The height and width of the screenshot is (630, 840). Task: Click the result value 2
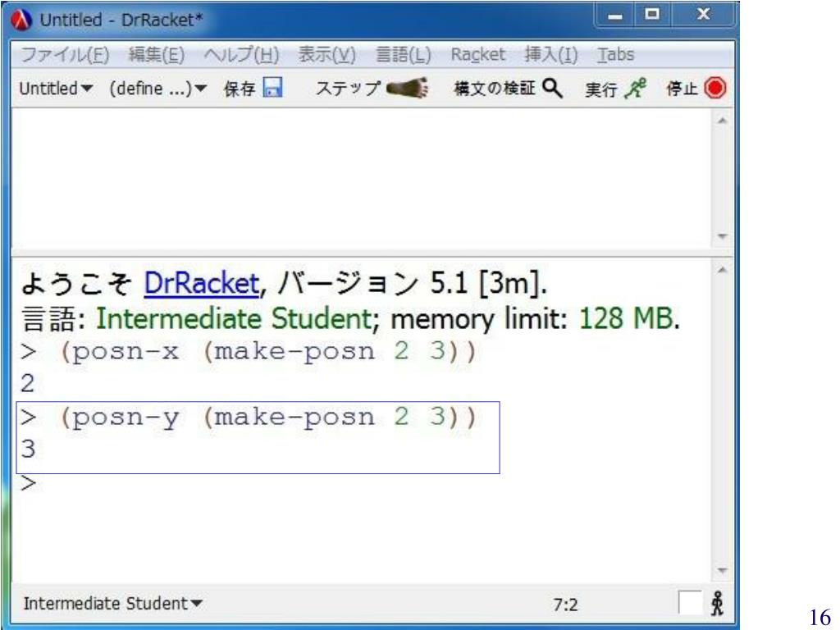pos(28,384)
